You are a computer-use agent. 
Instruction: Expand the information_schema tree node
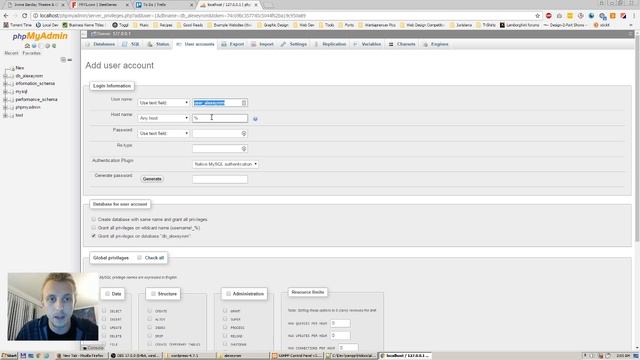tap(5, 84)
